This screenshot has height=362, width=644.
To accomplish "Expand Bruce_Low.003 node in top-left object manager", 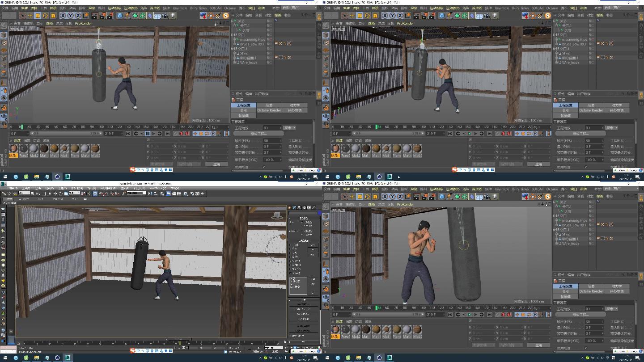I will tap(234, 44).
